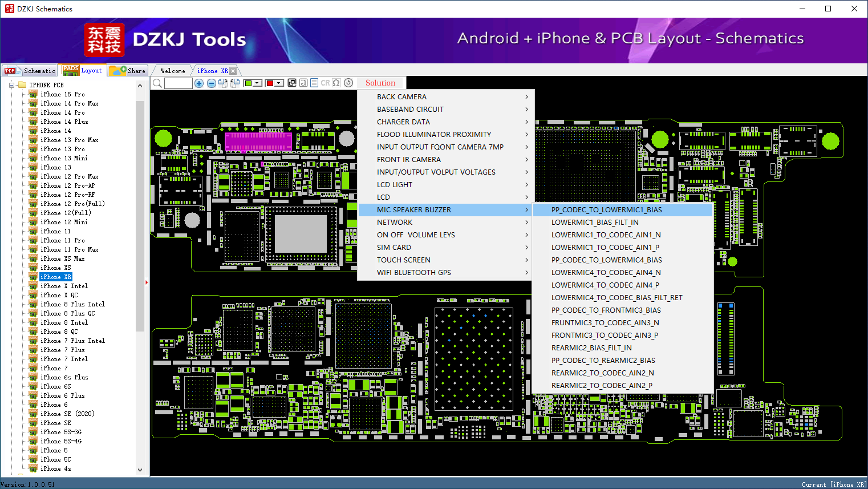Open the green color dropdown
Viewport: 868px width, 489px height.
coord(258,83)
